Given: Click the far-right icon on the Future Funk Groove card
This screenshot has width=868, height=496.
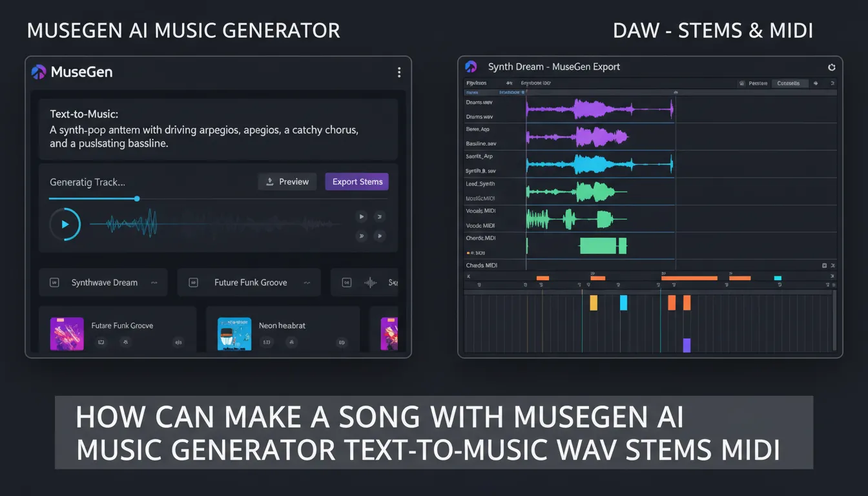Looking at the screenshot, I should [178, 342].
